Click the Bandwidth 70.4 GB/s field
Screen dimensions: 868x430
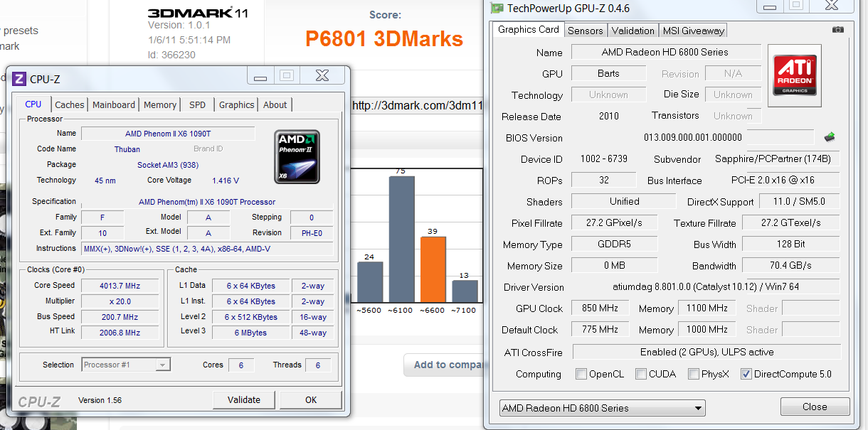pos(790,265)
